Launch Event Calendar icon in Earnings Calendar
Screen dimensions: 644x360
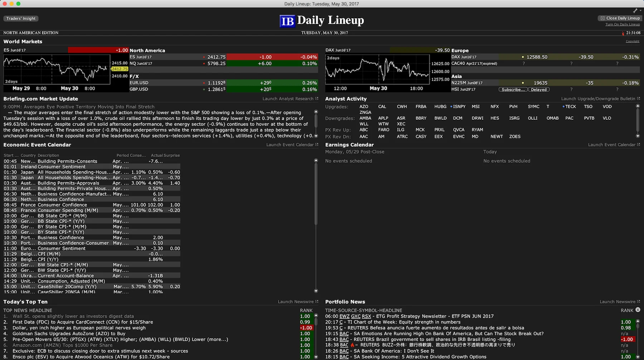pos(638,144)
